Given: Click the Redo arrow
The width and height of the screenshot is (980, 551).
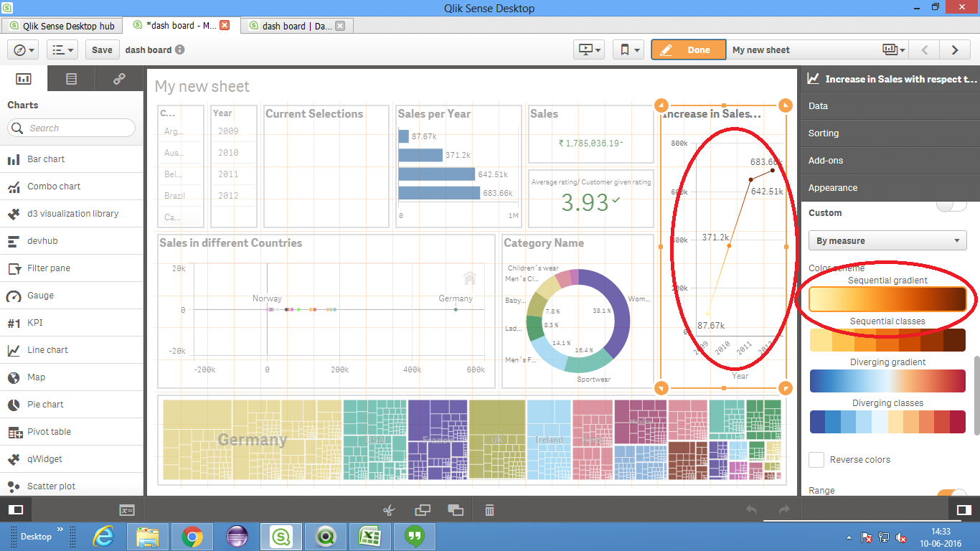Looking at the screenshot, I should [x=784, y=510].
